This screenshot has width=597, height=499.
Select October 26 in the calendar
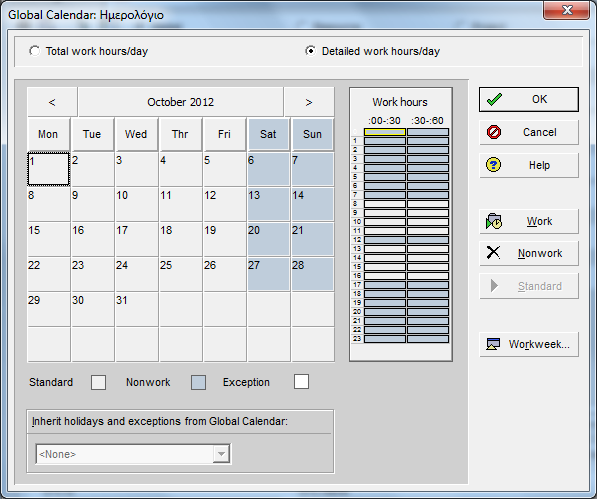225,274
